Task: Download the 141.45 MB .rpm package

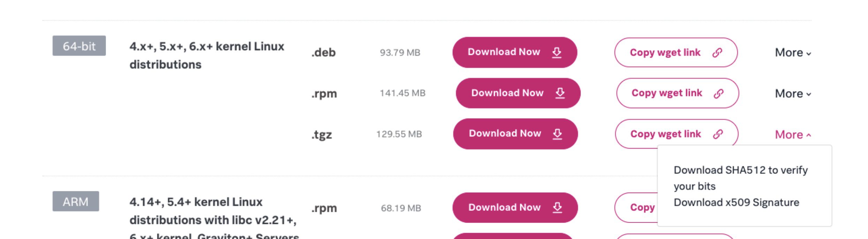Action: coord(518,93)
